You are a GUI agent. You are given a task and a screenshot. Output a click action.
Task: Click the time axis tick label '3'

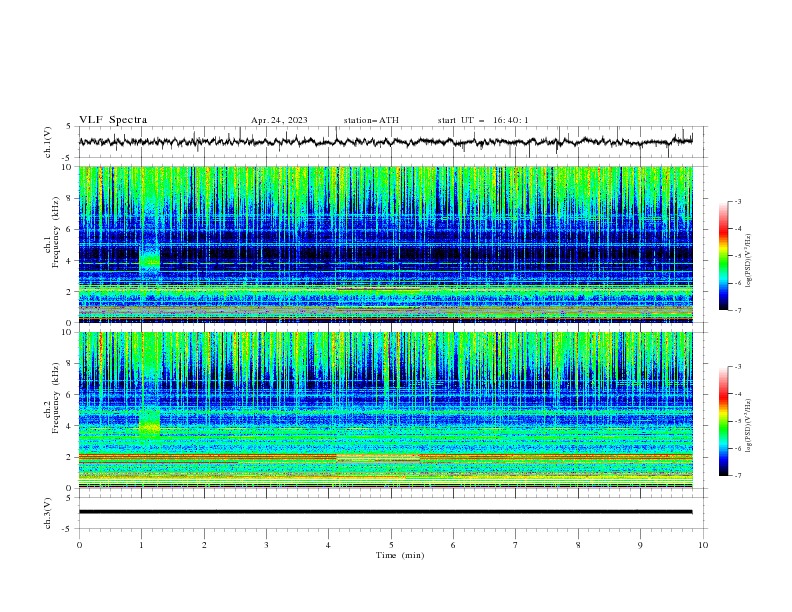pyautogui.click(x=266, y=545)
